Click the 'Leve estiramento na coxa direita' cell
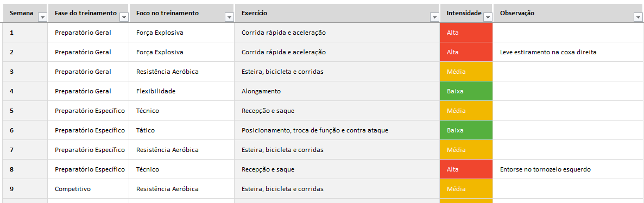 point(569,52)
